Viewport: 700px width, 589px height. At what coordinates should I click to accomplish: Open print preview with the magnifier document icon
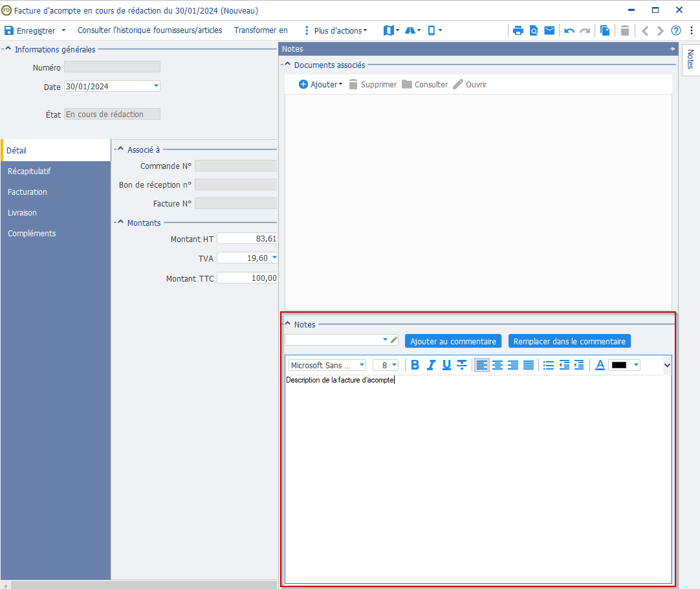534,30
